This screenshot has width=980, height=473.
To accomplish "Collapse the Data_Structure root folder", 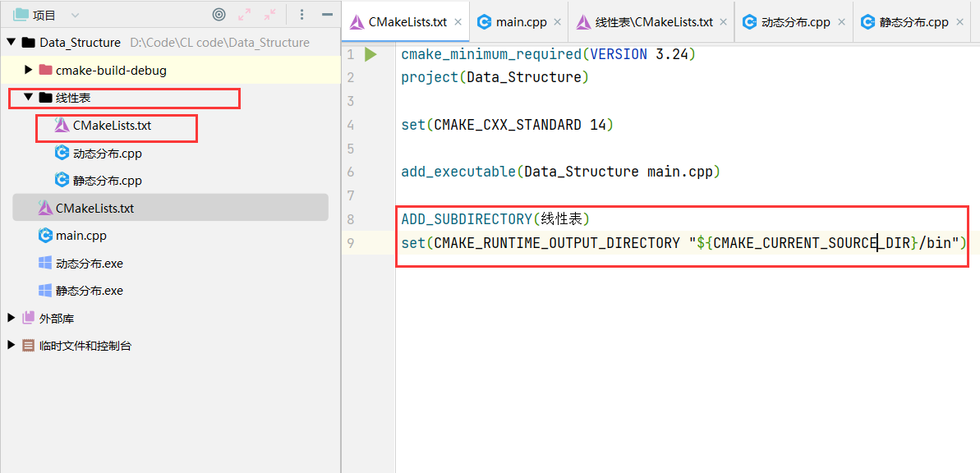I will 12,42.
